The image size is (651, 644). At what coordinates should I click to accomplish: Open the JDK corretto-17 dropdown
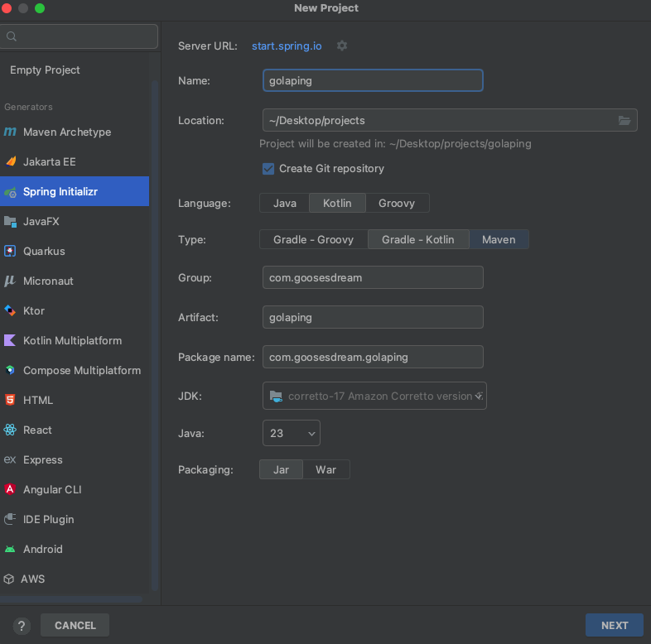click(374, 396)
